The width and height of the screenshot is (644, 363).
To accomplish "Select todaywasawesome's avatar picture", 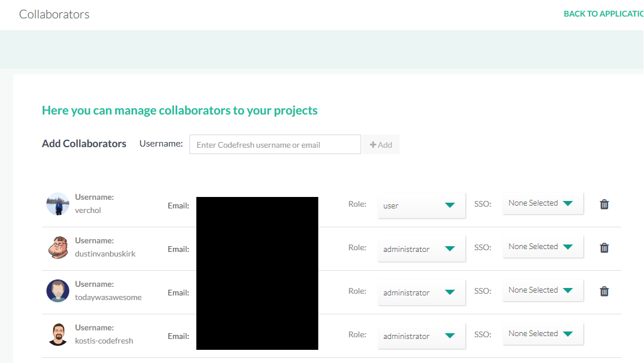I will coord(58,291).
